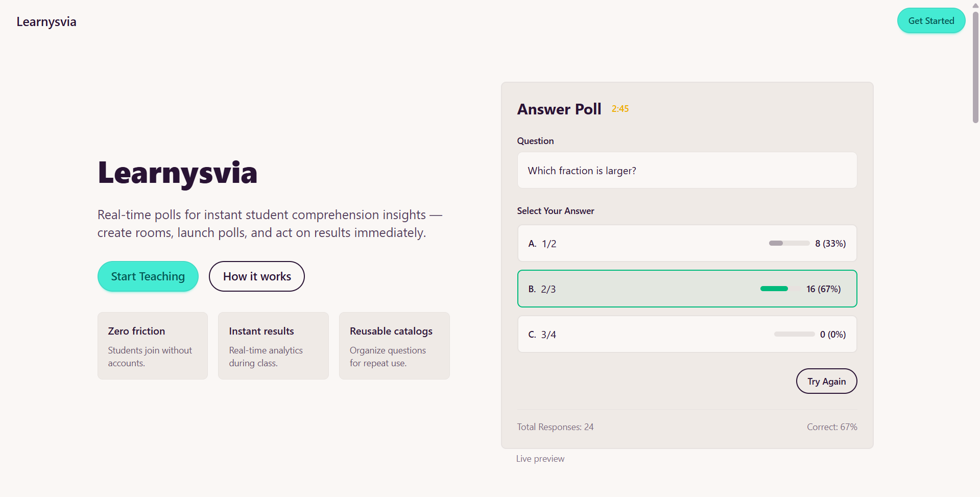
Task: Click the empty progress bar for 3/4
Action: pyautogui.click(x=794, y=335)
